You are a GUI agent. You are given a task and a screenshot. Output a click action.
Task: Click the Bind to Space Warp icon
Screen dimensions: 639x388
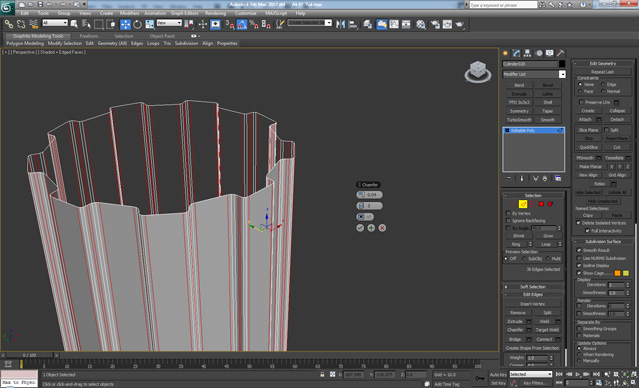pos(33,24)
